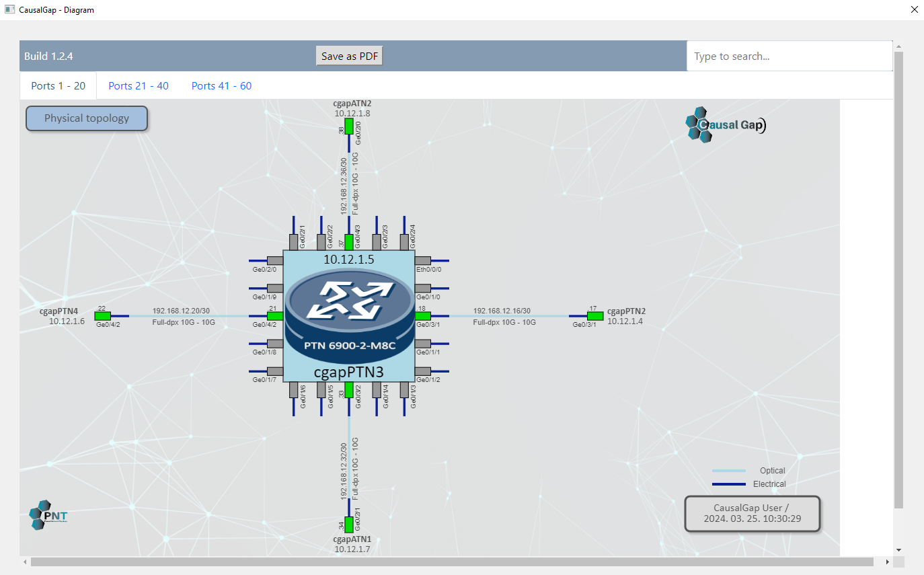Select green port Ge0/3/2 at bottom

point(349,390)
